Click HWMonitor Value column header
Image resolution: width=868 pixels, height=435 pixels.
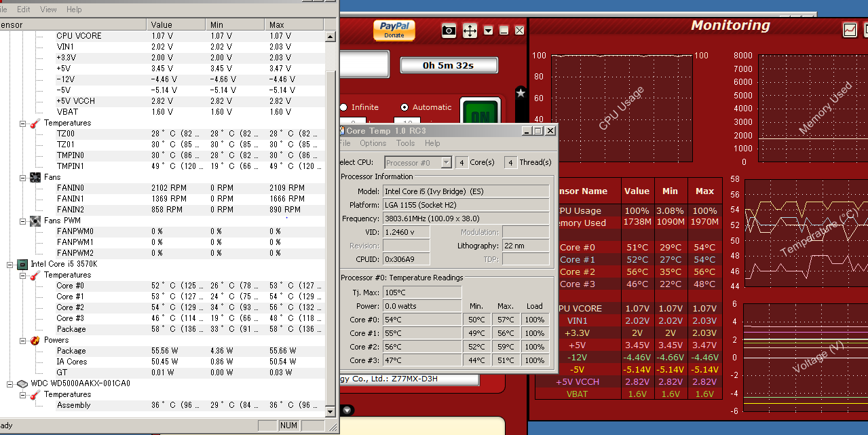(x=176, y=24)
